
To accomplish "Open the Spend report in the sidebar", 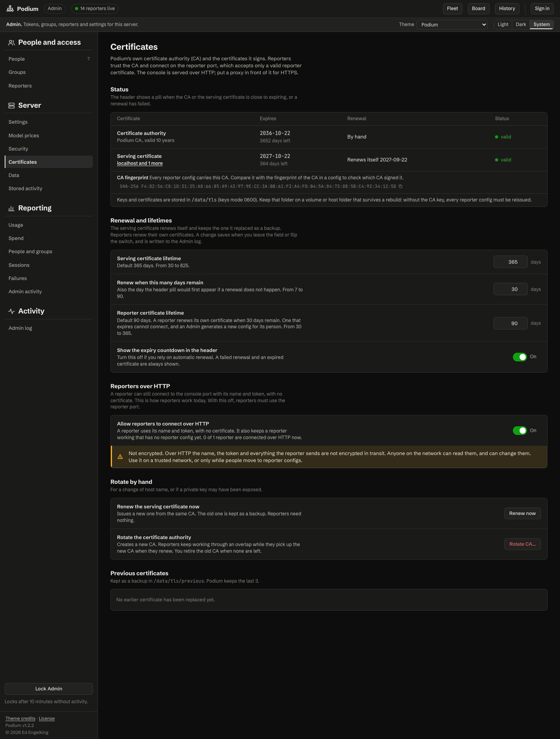I will click(49, 238).
